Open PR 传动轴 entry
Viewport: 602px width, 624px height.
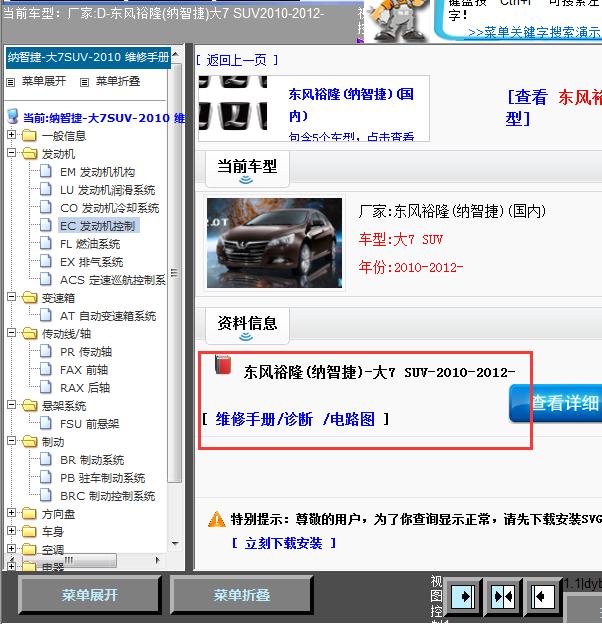(86, 352)
